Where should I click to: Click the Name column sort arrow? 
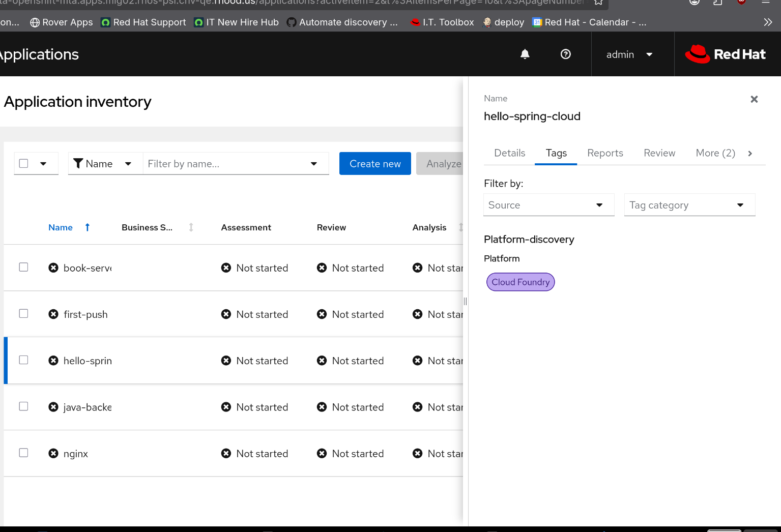[88, 227]
